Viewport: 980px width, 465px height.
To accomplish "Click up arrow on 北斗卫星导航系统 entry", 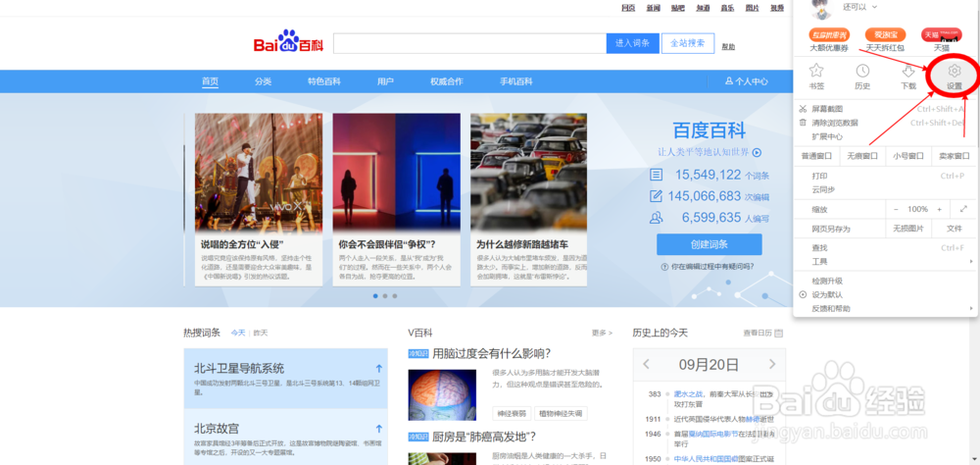I will [378, 369].
